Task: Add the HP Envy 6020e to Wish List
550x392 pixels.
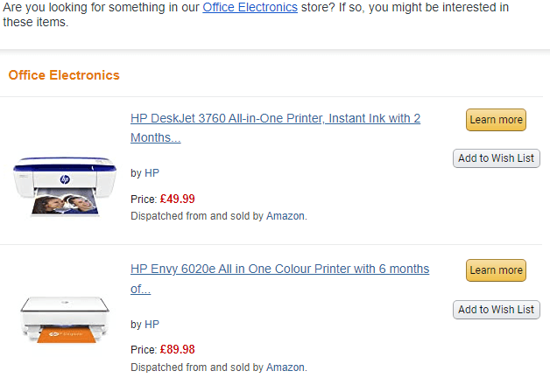Action: tap(496, 309)
